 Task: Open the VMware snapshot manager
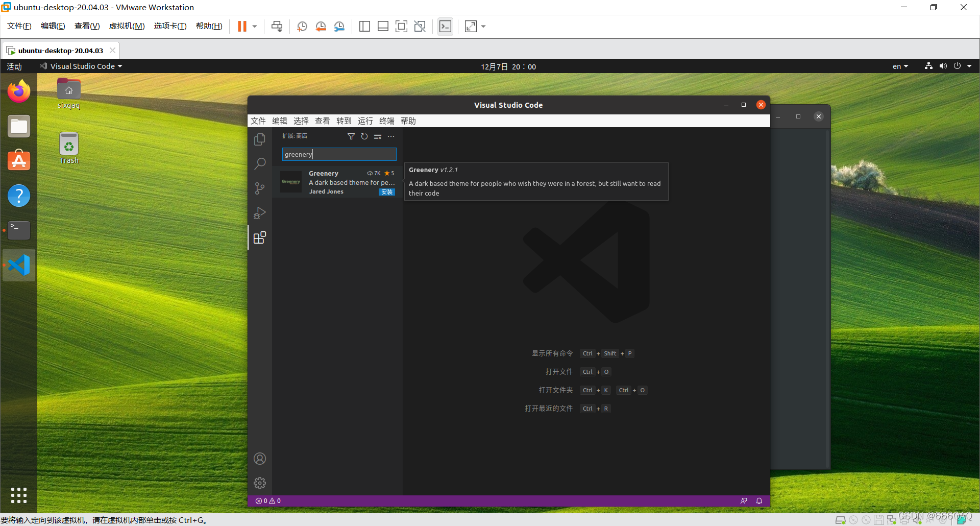(x=339, y=27)
